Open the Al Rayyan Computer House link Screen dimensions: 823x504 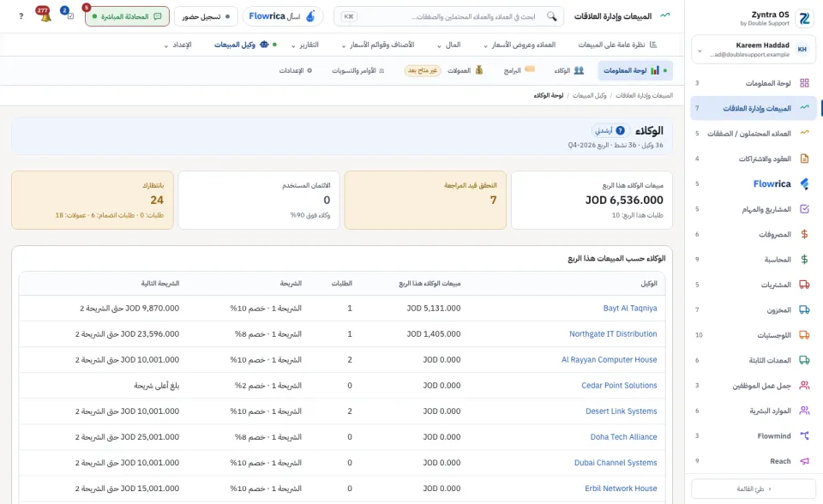[609, 360]
